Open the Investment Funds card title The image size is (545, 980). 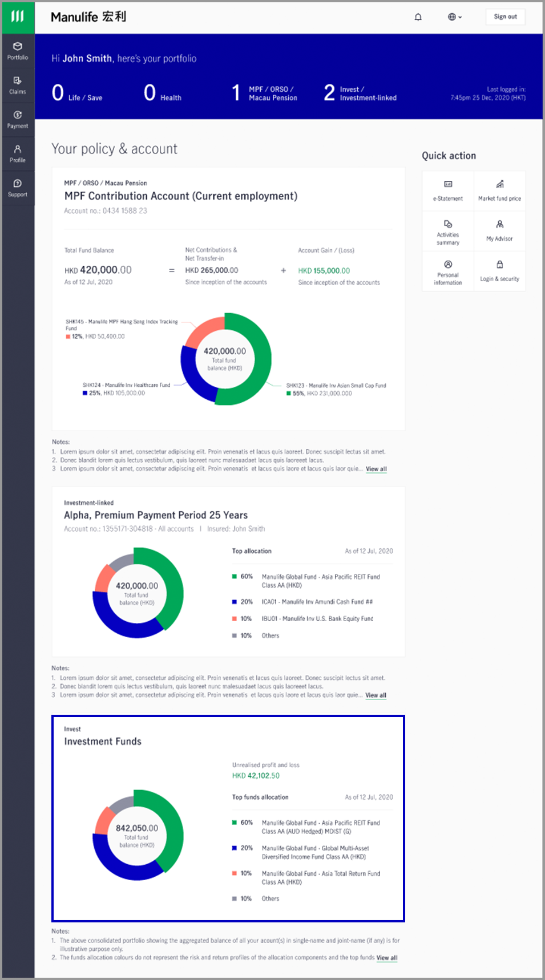[x=103, y=742]
